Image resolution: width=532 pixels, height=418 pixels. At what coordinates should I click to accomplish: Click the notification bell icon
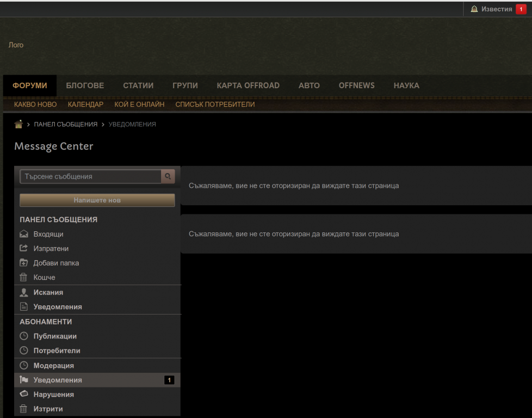pos(474,9)
